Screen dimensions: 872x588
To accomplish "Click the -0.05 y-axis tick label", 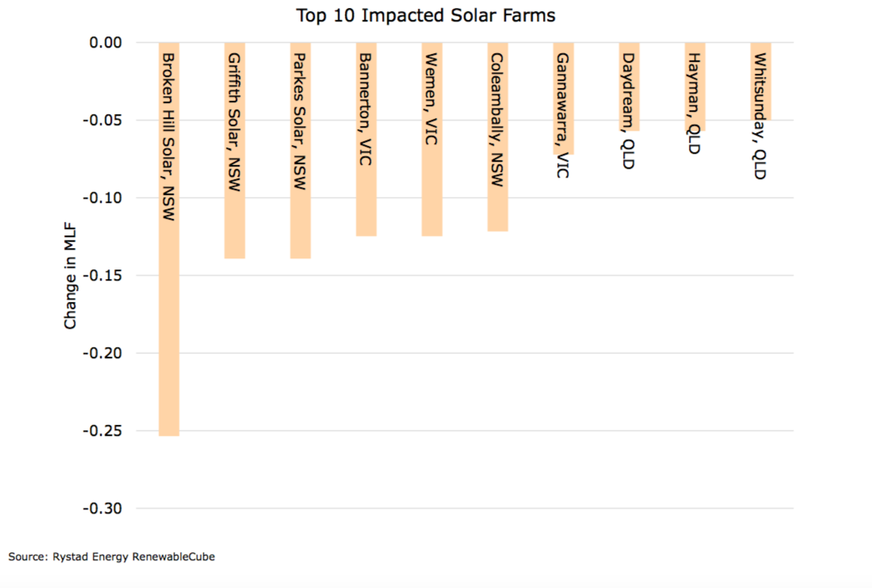I will (101, 120).
